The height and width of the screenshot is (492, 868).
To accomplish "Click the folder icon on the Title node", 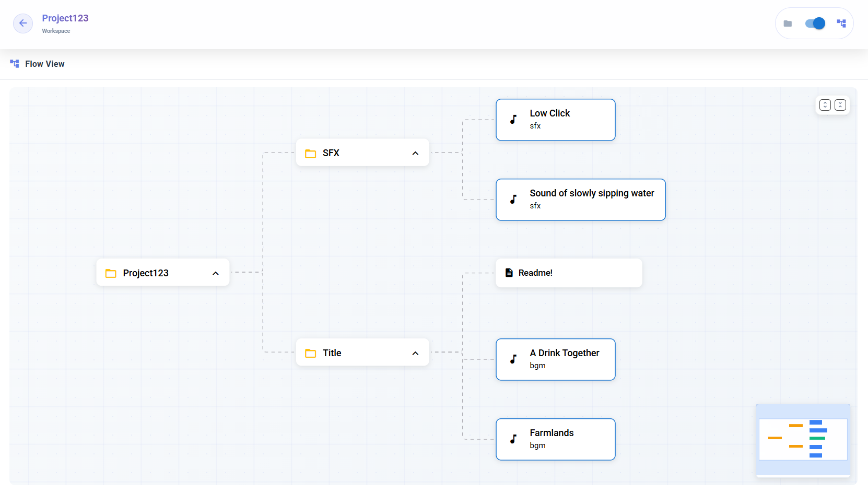I will coord(311,353).
